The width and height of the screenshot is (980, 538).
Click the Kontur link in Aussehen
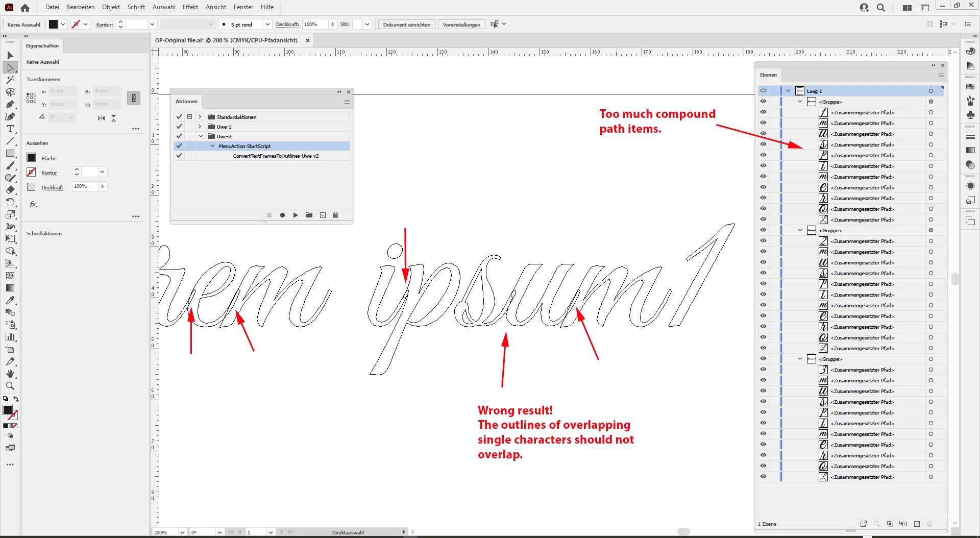point(49,173)
